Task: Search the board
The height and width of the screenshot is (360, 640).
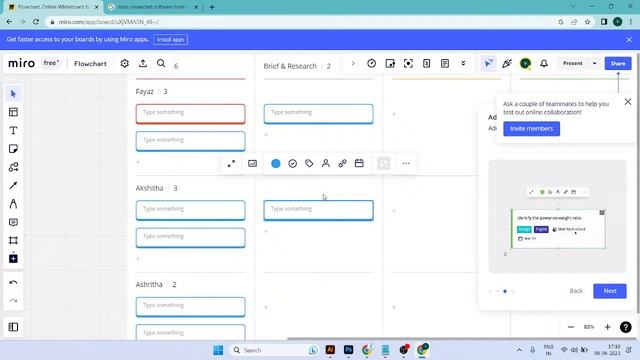Action: coord(161,63)
